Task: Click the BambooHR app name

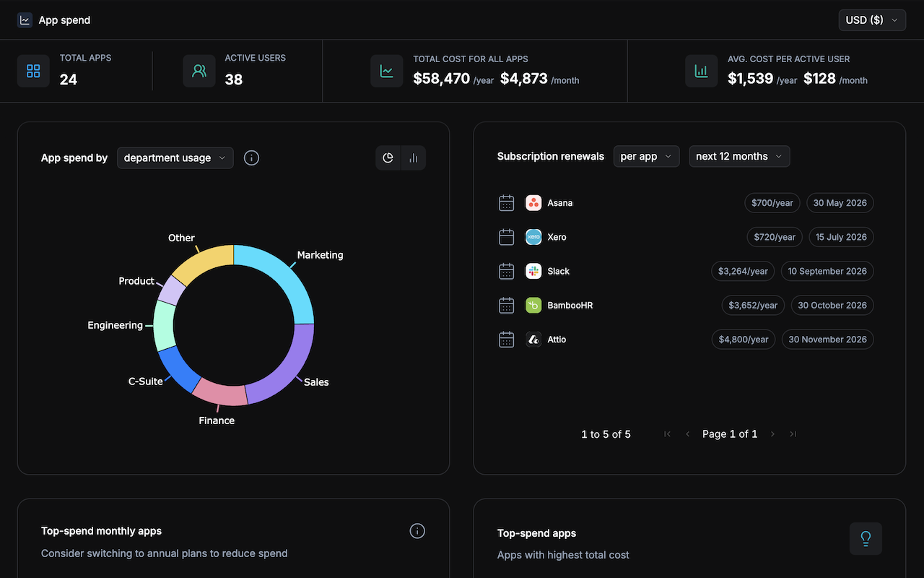Action: [570, 305]
